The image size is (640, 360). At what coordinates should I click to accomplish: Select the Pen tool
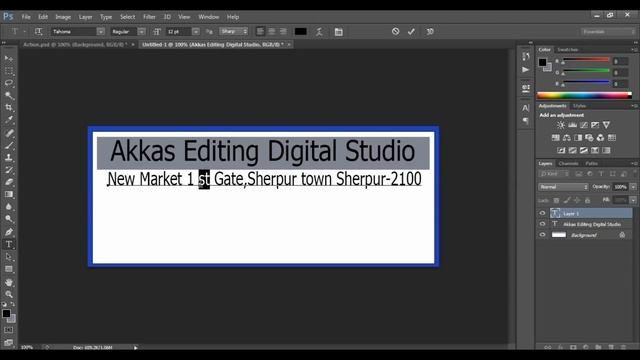pyautogui.click(x=9, y=232)
